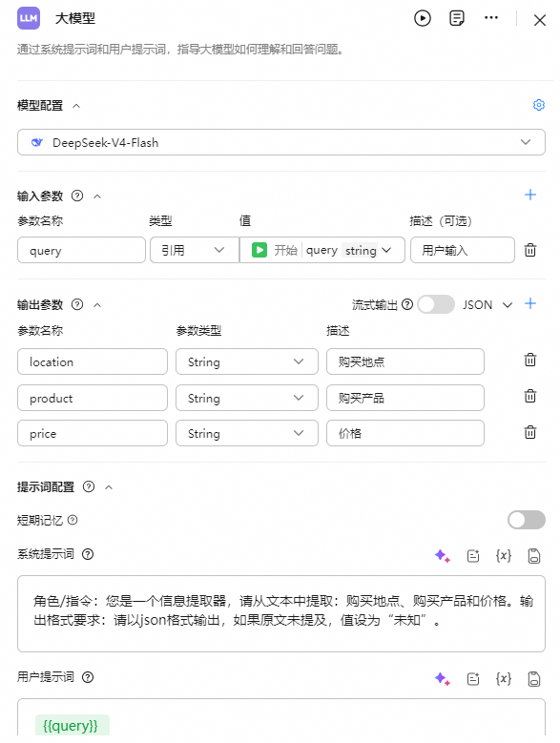The height and width of the screenshot is (743, 560).
Task: Edit the 购买产品 description field
Action: 405,398
